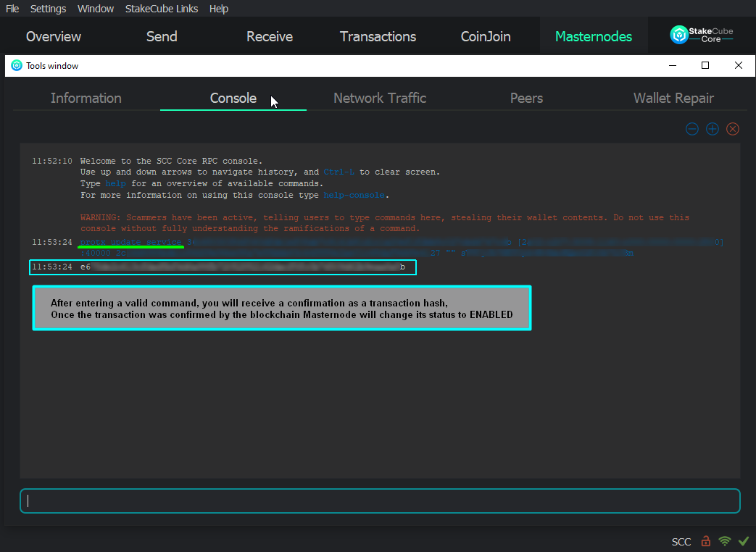
Task: Focus the console command input field
Action: tap(380, 501)
